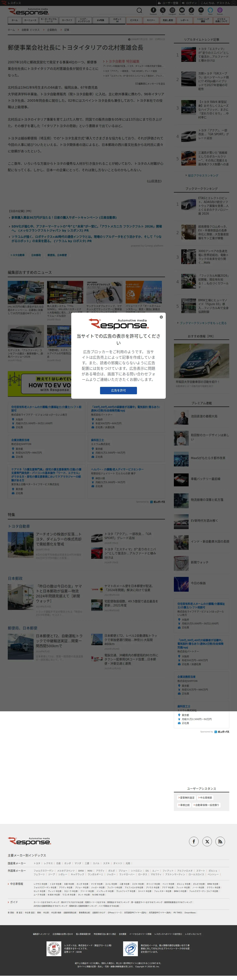
Task: Open the Waseda rally car PR image
Action: click(202, 361)
